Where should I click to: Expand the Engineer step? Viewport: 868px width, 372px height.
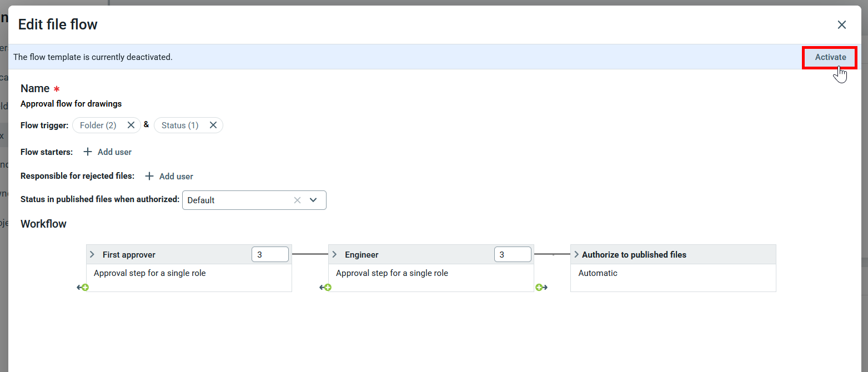(334, 255)
